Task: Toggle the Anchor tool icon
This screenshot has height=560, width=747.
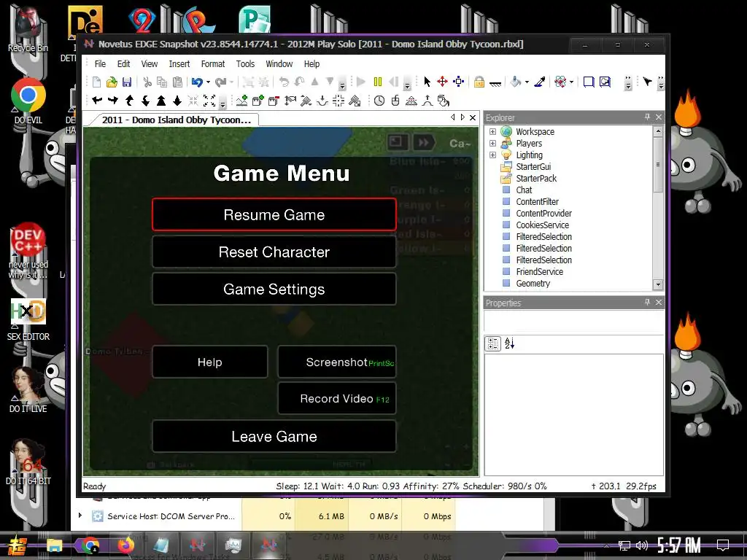Action: coord(495,83)
